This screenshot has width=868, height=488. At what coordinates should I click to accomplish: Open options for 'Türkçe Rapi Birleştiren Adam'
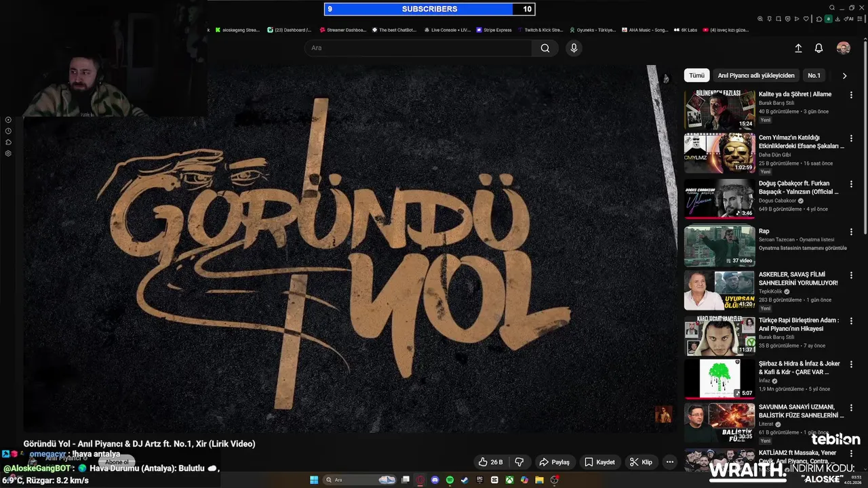pyautogui.click(x=851, y=321)
